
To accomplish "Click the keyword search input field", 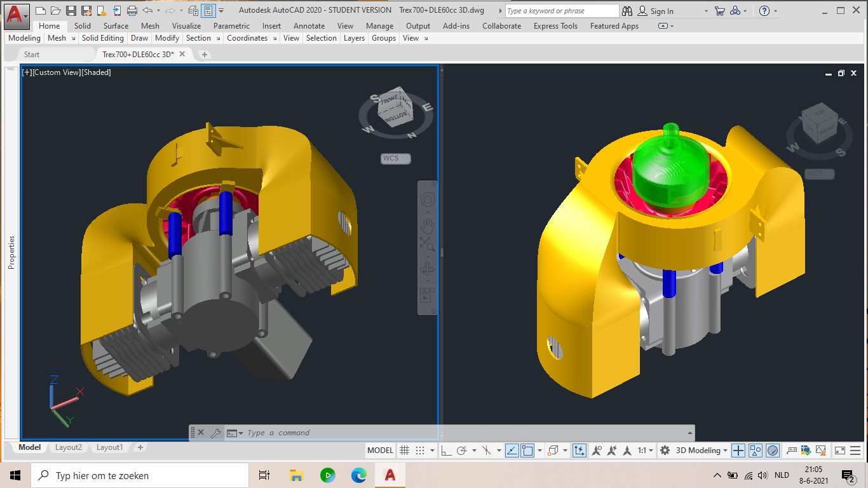I will pyautogui.click(x=562, y=11).
